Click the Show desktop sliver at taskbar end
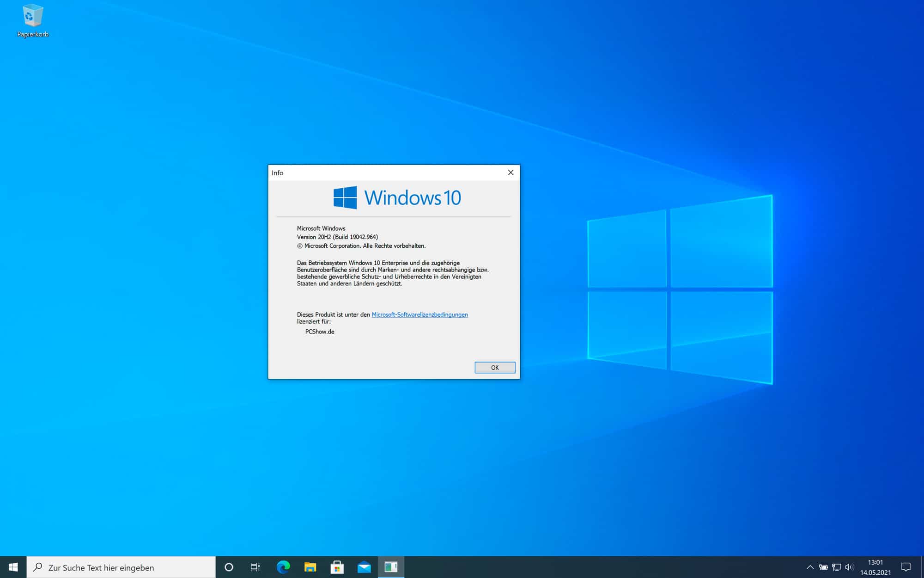924x578 pixels. [x=922, y=567]
